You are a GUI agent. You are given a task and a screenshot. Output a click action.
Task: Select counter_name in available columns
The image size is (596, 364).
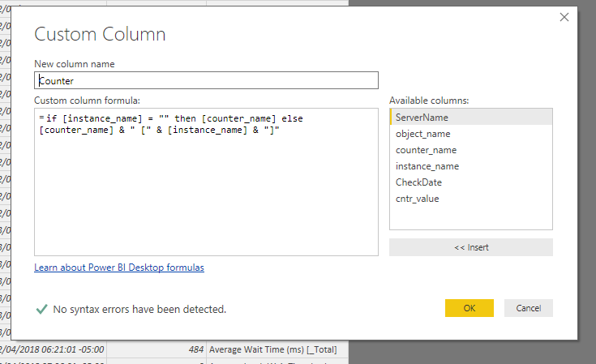pos(471,150)
